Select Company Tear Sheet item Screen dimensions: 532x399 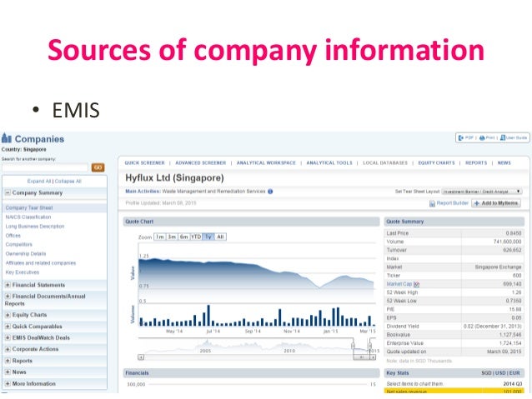[x=29, y=207]
